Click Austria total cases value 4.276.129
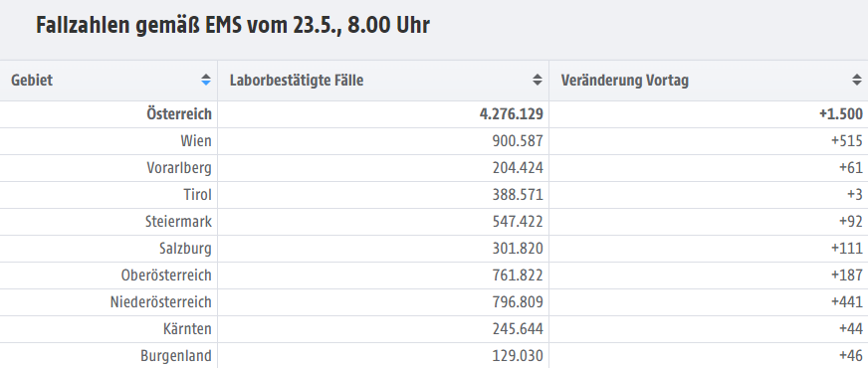This screenshot has height=368, width=868. [512, 114]
